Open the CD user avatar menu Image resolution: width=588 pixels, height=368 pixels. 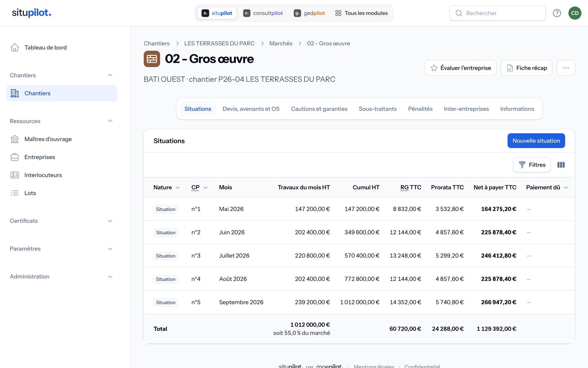575,13
